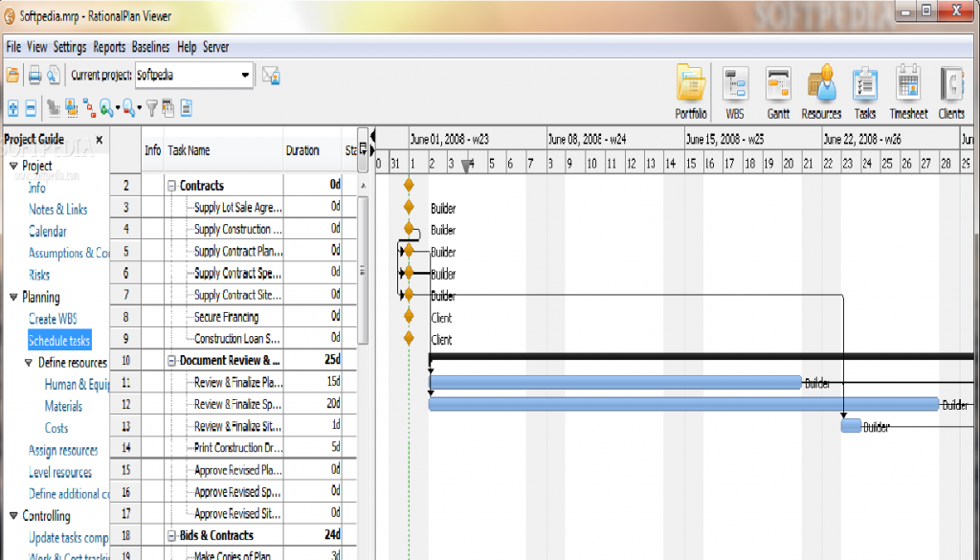Collapse the Contracts task group

[169, 185]
